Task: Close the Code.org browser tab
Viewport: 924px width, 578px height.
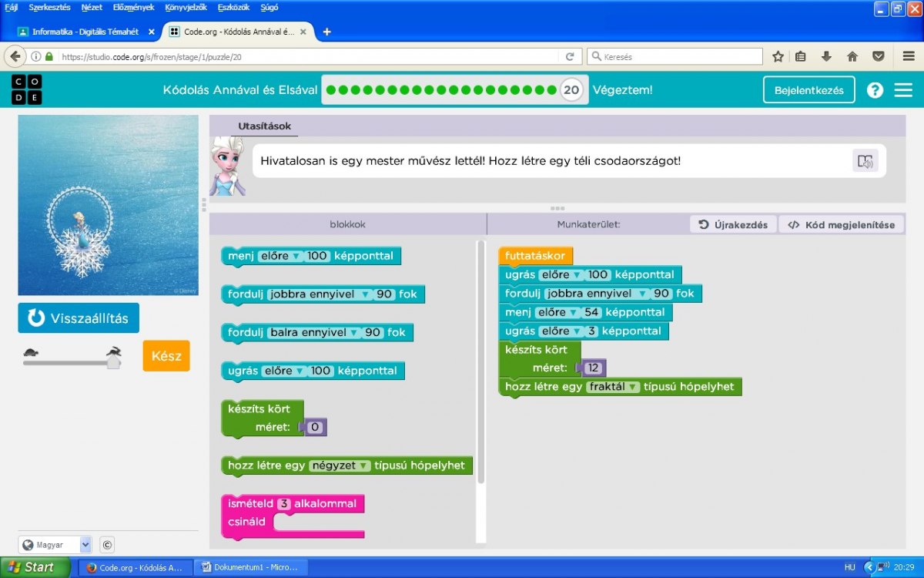Action: click(x=305, y=32)
